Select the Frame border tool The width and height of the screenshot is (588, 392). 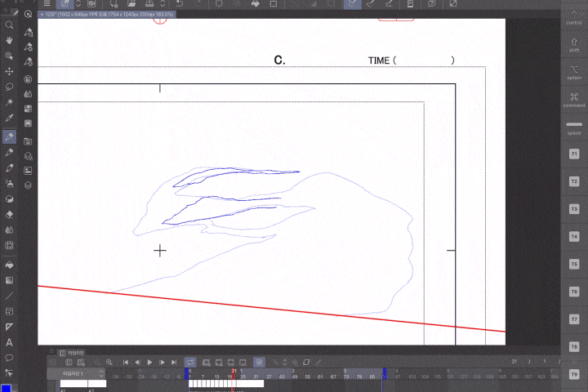tap(9, 311)
